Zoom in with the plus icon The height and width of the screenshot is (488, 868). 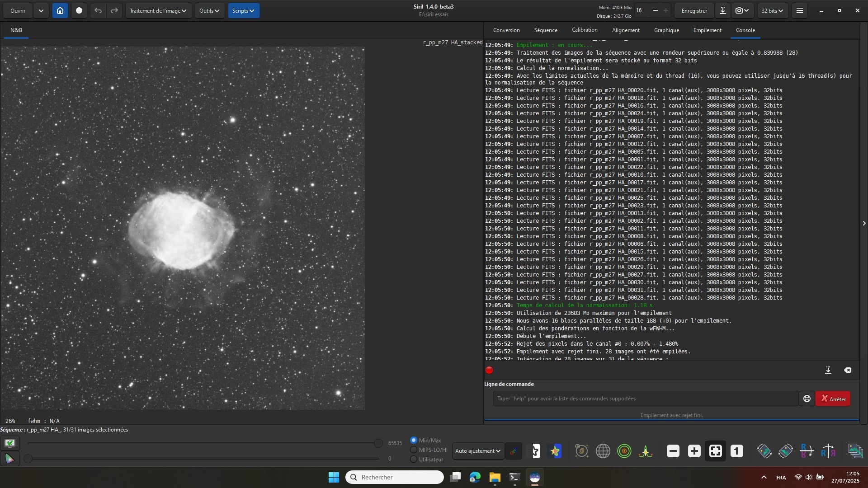point(694,451)
